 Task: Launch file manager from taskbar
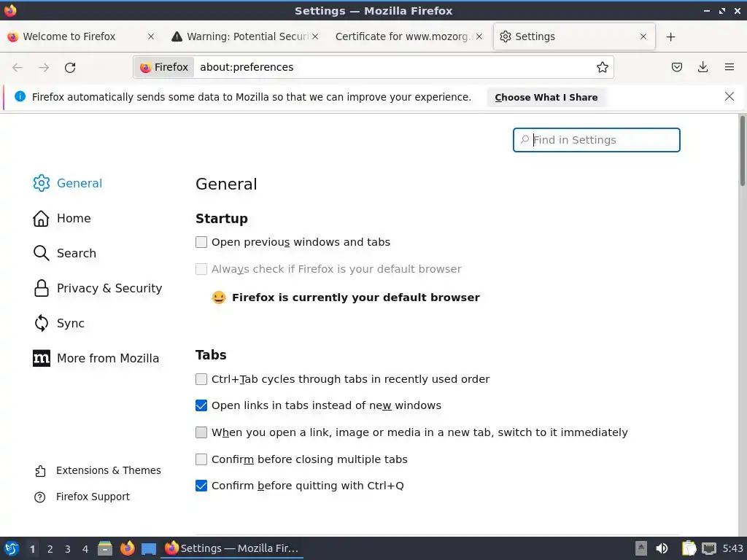pyautogui.click(x=105, y=548)
